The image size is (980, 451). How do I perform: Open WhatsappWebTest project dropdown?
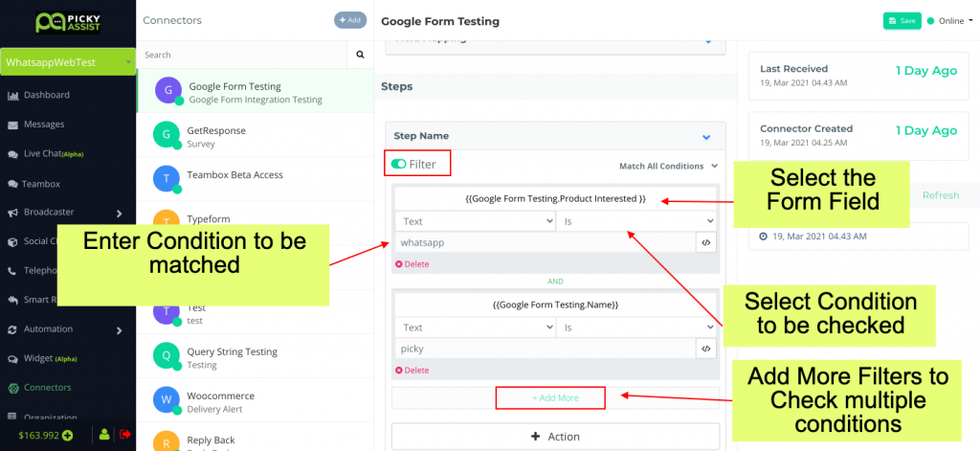click(x=68, y=62)
